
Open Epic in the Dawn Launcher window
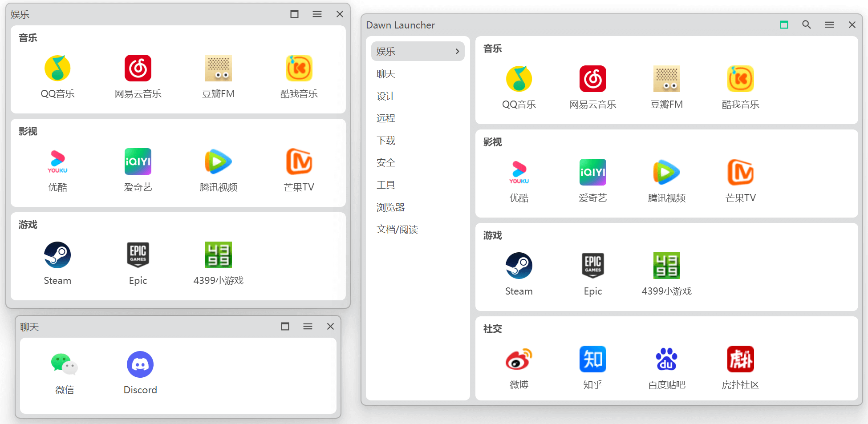593,275
